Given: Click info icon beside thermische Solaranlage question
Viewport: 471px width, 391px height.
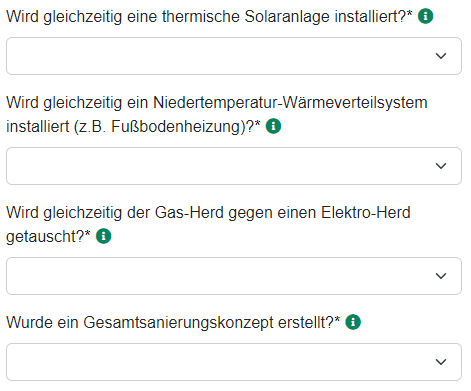Looking at the screenshot, I should click(x=425, y=16).
